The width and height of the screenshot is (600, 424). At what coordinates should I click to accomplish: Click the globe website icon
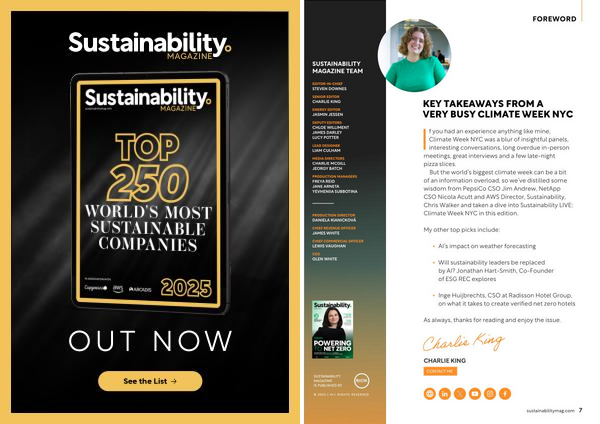point(430,393)
